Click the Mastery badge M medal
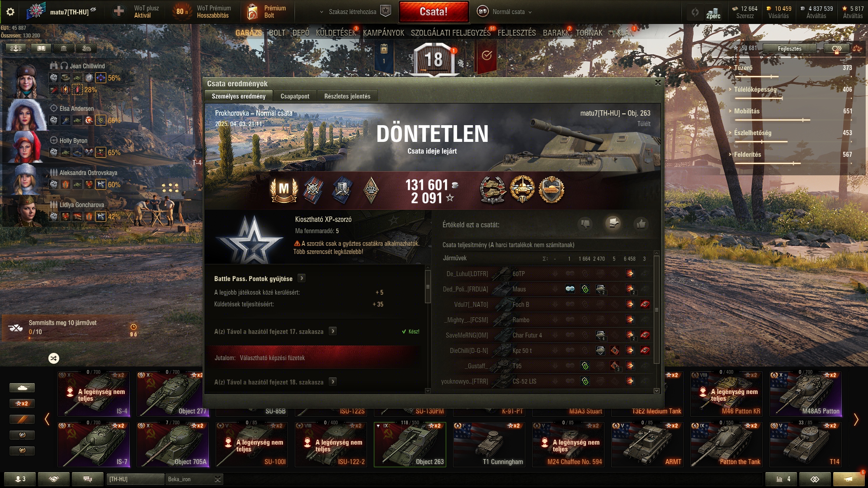The width and height of the screenshot is (868, 488). pyautogui.click(x=283, y=189)
